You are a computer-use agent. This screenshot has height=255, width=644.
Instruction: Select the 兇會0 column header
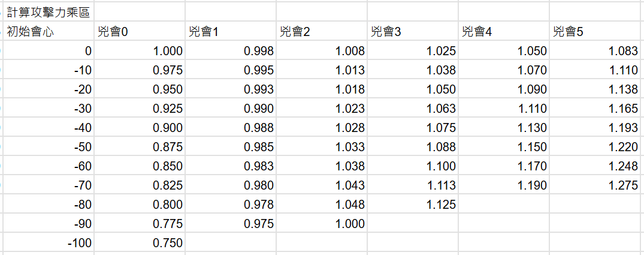(x=140, y=31)
